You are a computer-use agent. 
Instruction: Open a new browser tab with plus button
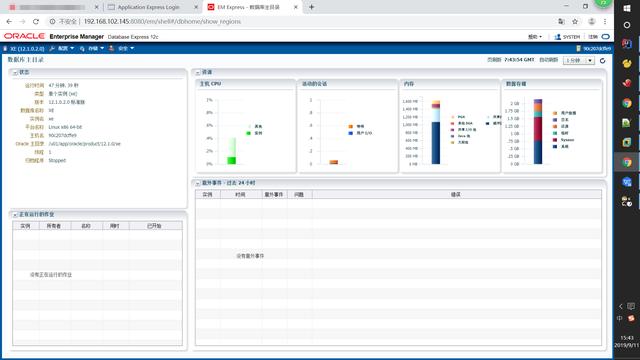311,7
